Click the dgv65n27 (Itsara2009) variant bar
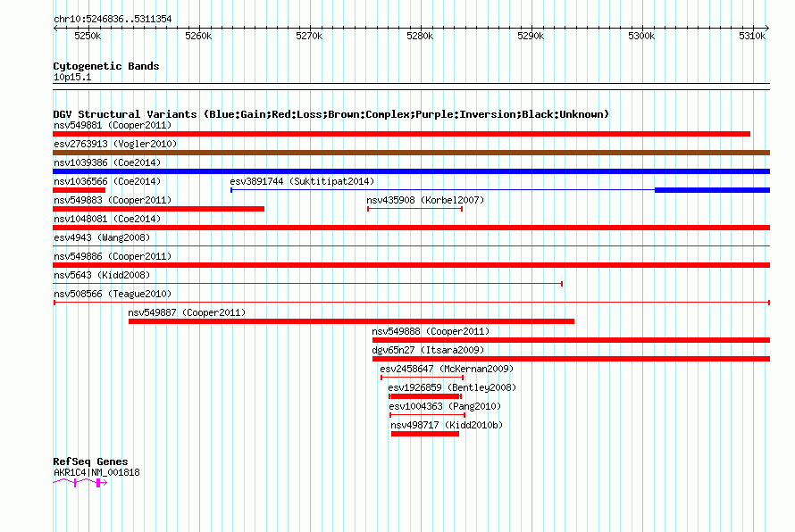Viewport: 795px width, 532px height. (571, 359)
